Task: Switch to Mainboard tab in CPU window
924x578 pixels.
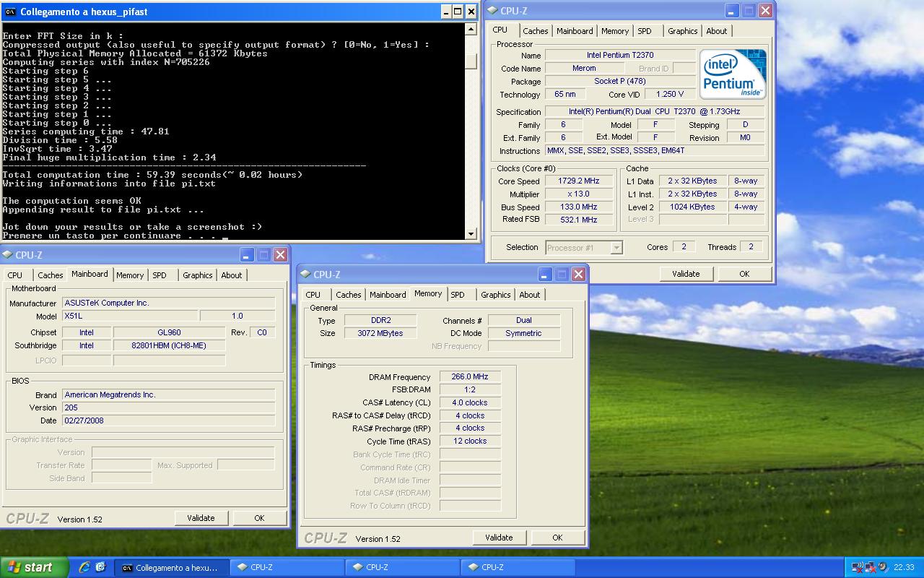Action: [x=575, y=31]
